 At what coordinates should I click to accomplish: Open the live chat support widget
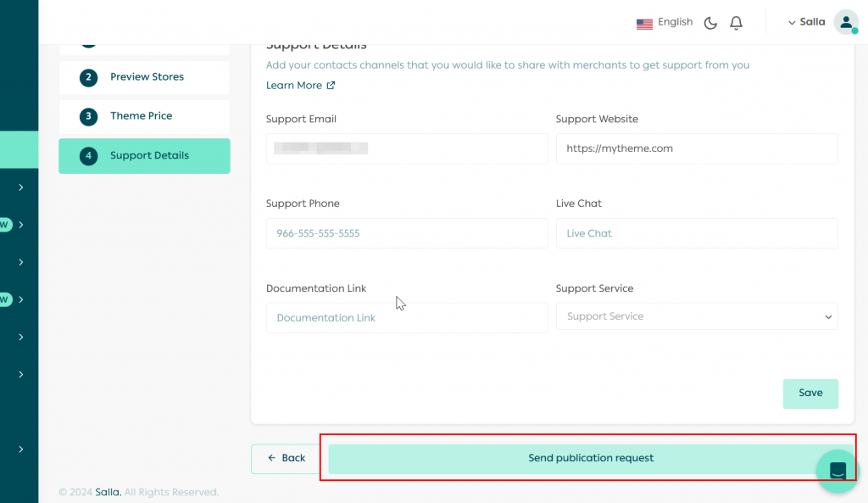point(837,471)
